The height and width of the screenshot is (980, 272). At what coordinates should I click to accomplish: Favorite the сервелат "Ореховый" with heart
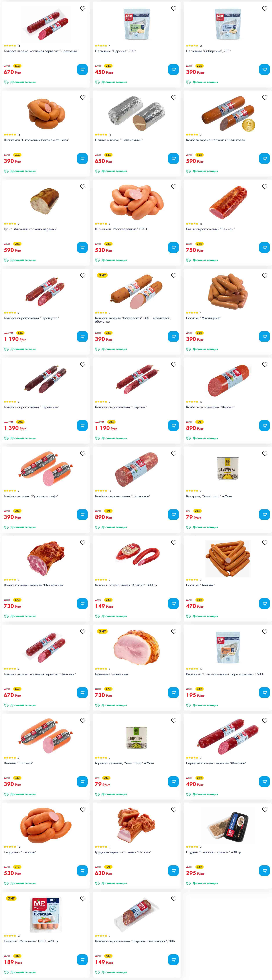tap(83, 9)
